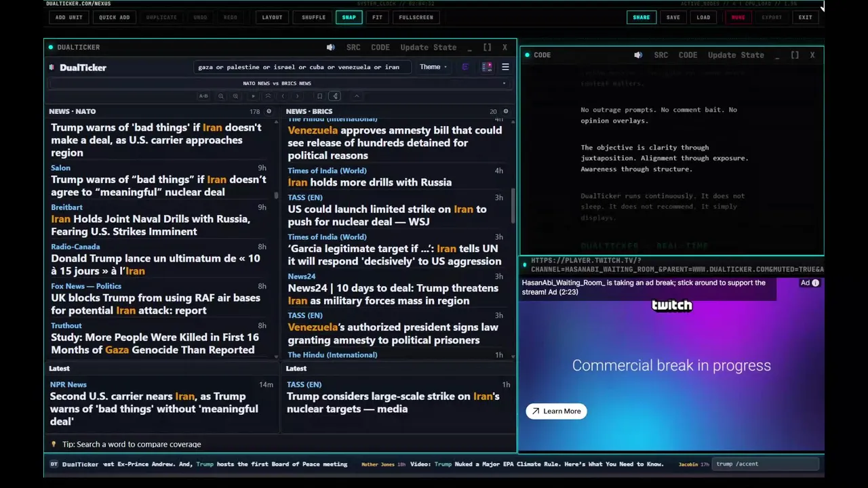Click the zoom out magnifier icon
Screen dimensions: 868x488
click(221, 96)
